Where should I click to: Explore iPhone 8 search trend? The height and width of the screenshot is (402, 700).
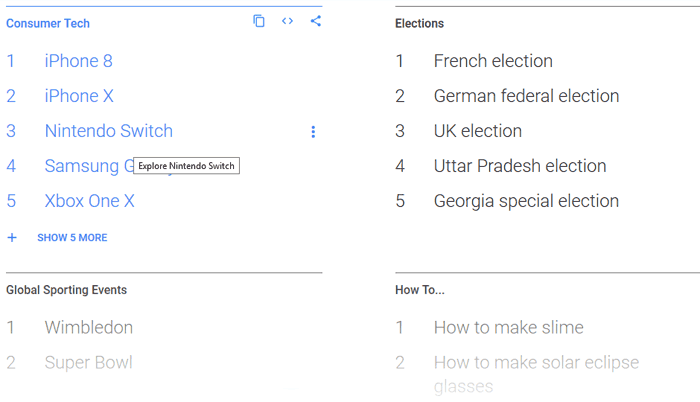[x=79, y=61]
